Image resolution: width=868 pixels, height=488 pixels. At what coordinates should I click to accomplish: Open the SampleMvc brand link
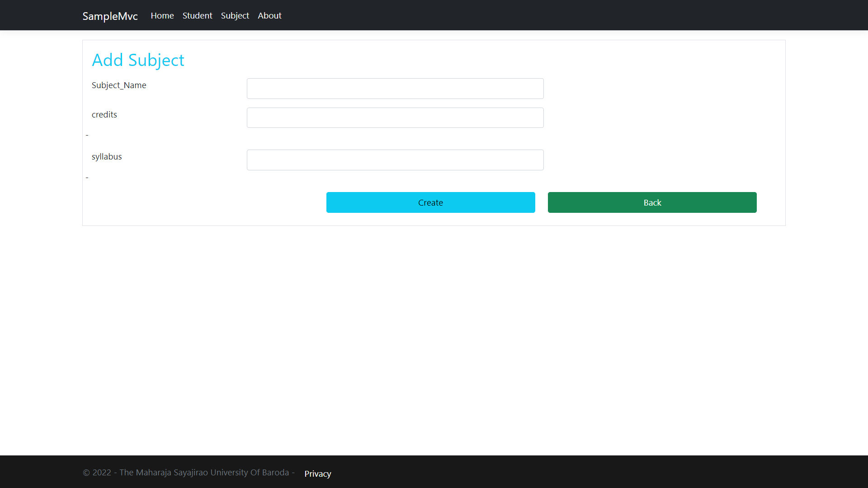110,16
